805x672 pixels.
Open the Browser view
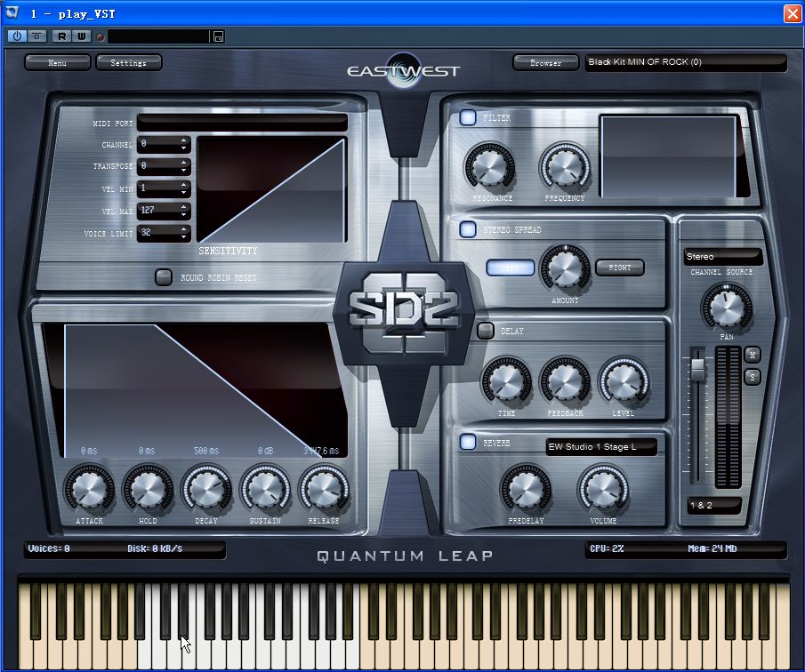pos(546,62)
